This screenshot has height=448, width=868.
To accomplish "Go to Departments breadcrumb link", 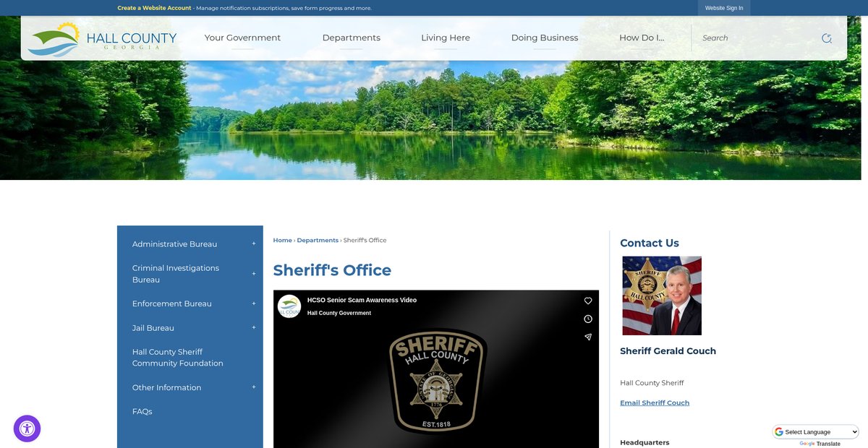I will pyautogui.click(x=318, y=240).
